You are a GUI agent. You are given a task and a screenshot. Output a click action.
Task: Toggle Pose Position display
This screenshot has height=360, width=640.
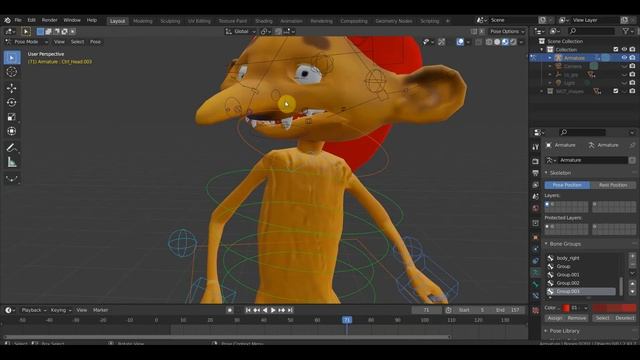point(567,185)
